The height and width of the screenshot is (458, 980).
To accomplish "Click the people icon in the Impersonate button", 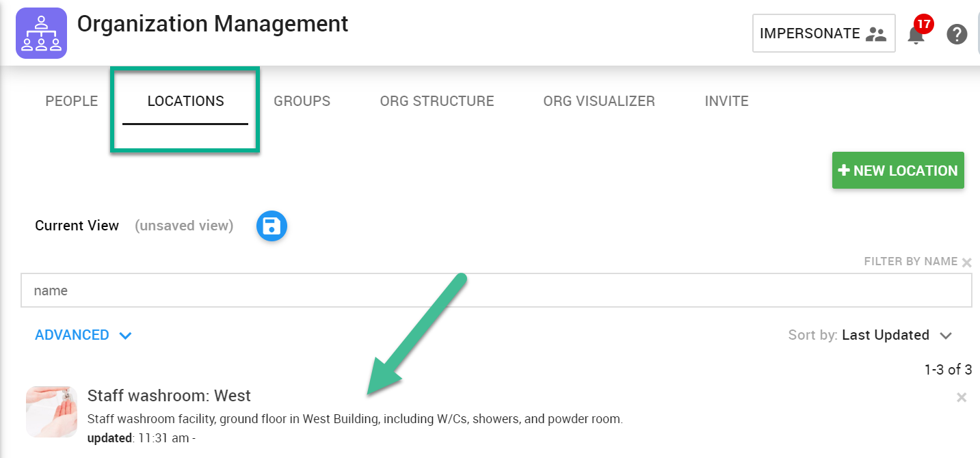I will coord(875,33).
